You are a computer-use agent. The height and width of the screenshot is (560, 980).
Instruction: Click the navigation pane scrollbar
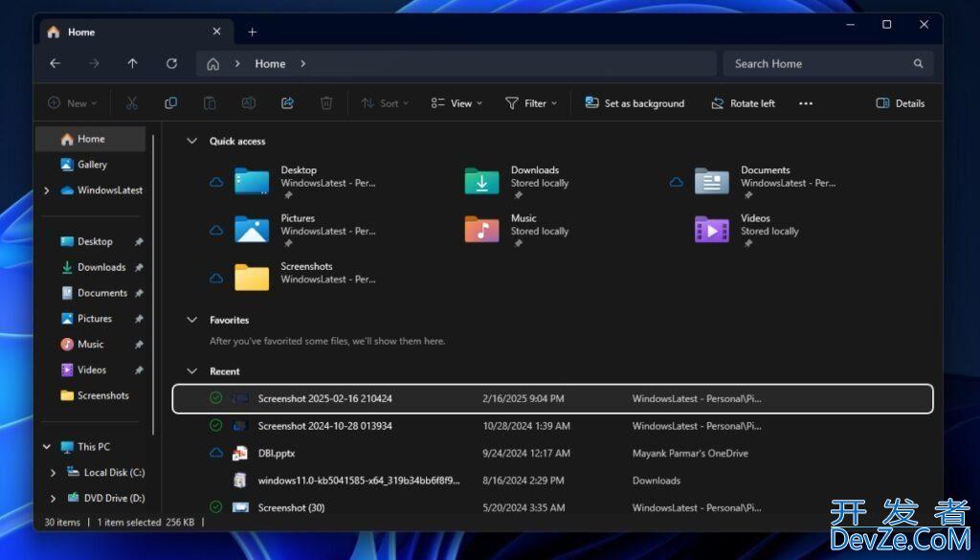pyautogui.click(x=153, y=284)
